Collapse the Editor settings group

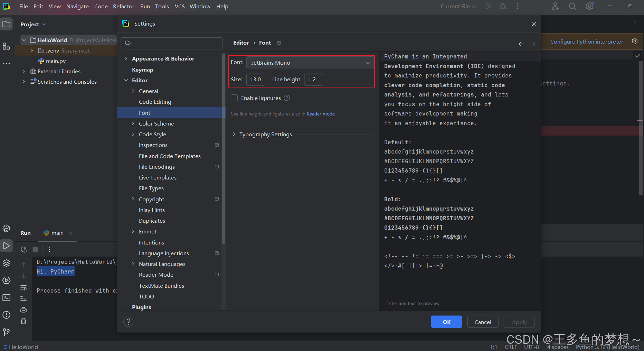(126, 80)
